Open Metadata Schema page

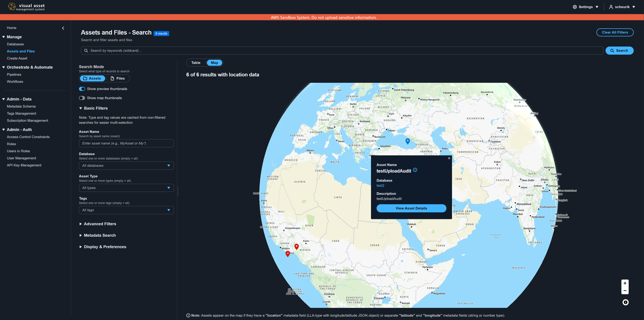click(21, 106)
